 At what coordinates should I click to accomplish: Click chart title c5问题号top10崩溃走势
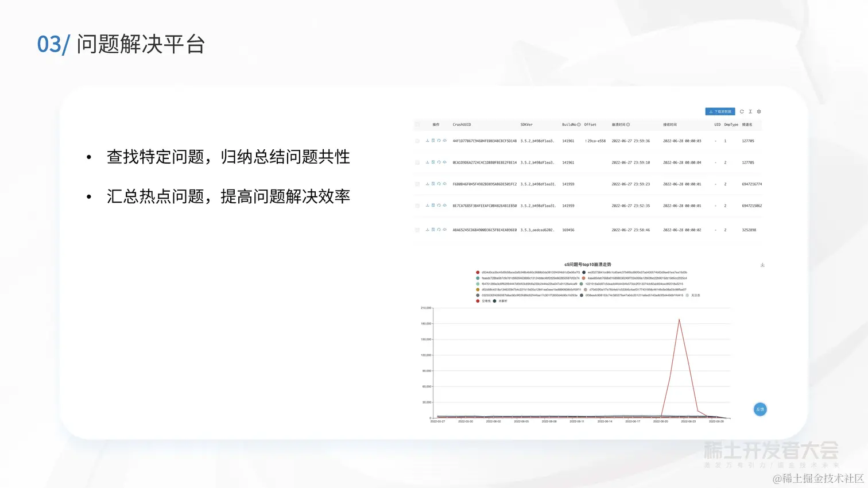tap(588, 265)
